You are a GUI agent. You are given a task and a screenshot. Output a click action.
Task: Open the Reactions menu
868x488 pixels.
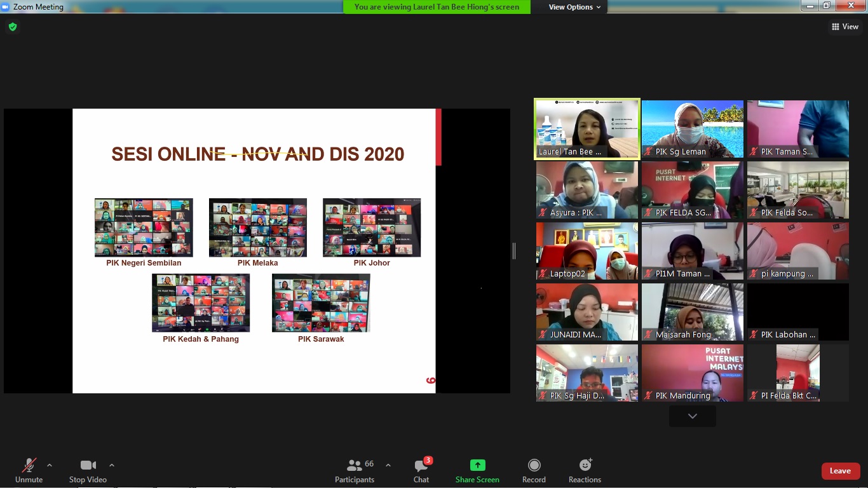click(585, 471)
